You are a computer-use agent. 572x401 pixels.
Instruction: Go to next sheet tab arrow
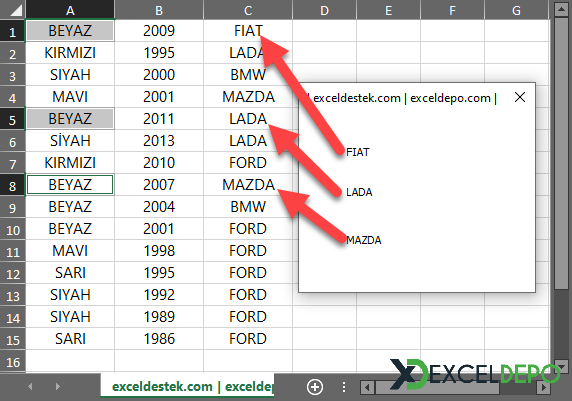click(x=58, y=387)
